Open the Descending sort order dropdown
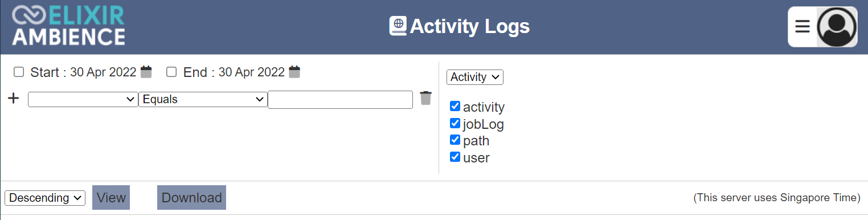The height and width of the screenshot is (220, 868). tap(45, 198)
